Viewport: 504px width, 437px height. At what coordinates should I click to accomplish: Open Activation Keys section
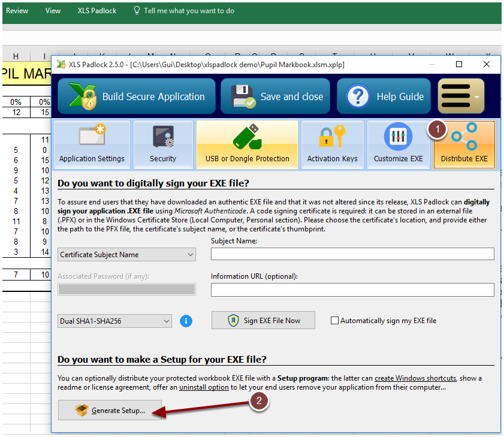point(332,144)
